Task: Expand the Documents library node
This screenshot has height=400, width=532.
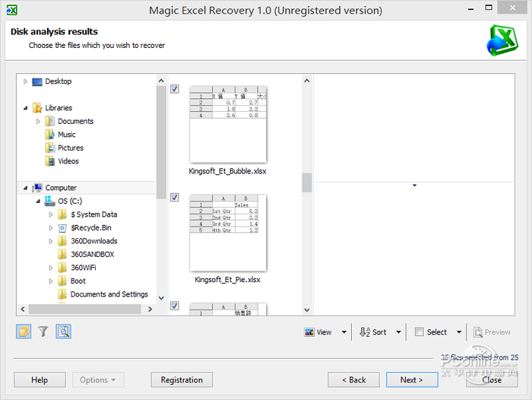Action: [x=38, y=121]
